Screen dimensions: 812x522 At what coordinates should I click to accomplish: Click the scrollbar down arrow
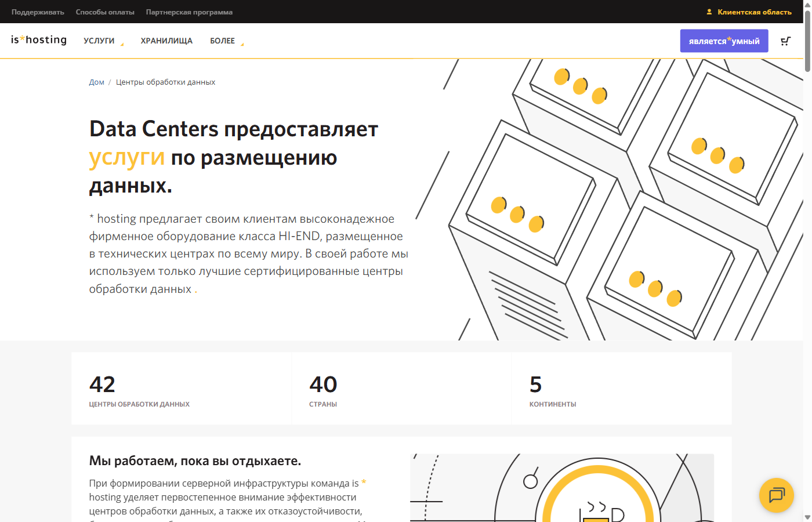point(807,517)
